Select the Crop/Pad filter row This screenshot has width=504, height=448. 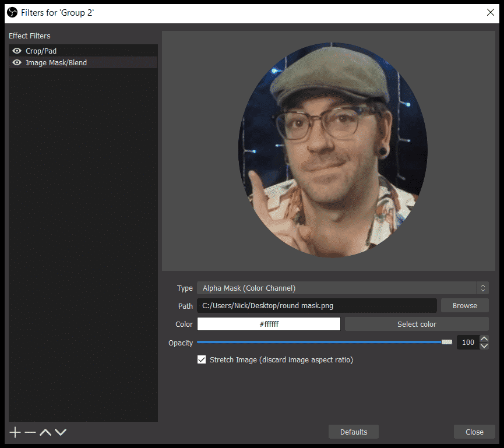(x=83, y=51)
